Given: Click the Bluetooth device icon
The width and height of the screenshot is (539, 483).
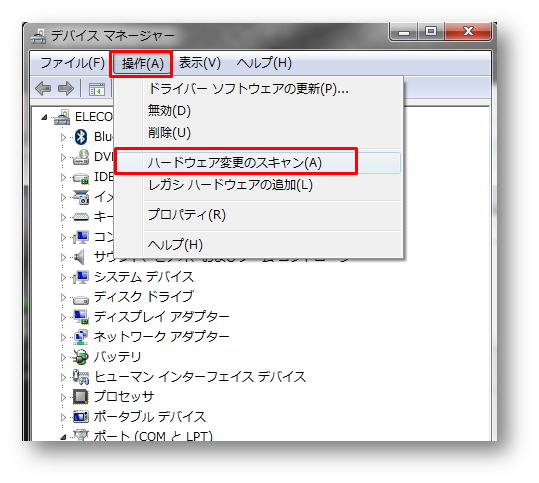Looking at the screenshot, I should (x=81, y=137).
